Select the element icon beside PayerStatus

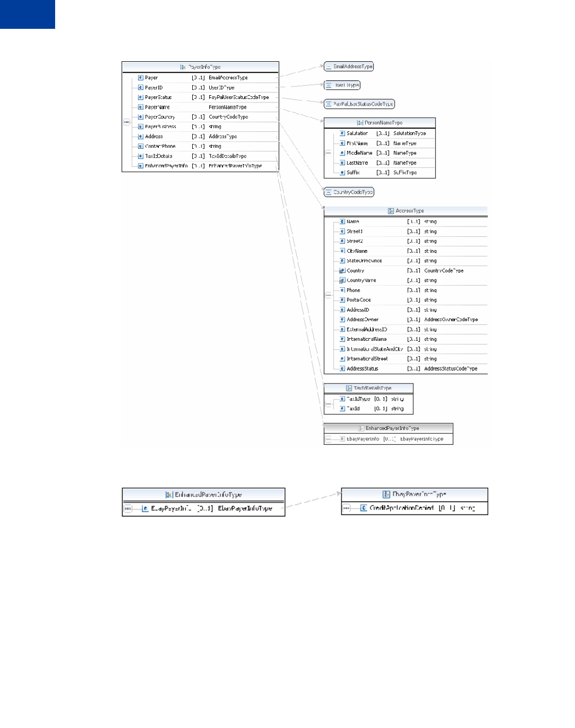(x=141, y=97)
